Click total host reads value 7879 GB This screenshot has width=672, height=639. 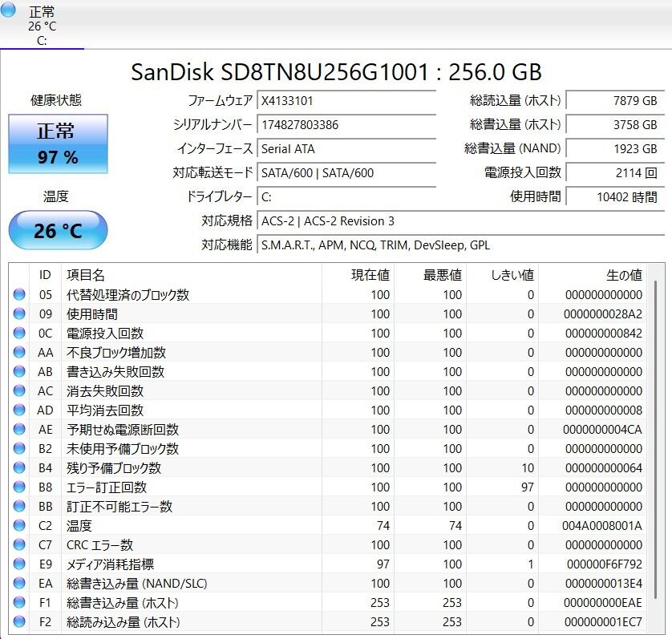tap(615, 101)
